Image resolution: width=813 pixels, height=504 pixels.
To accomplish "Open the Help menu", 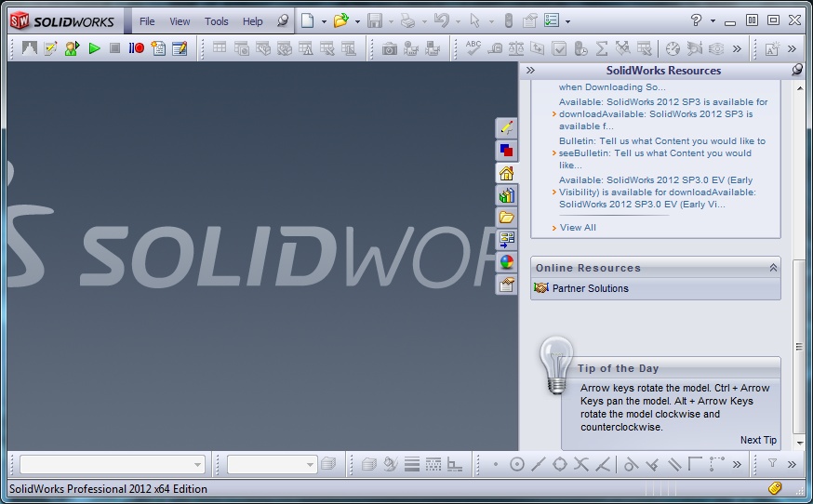I will tap(252, 21).
